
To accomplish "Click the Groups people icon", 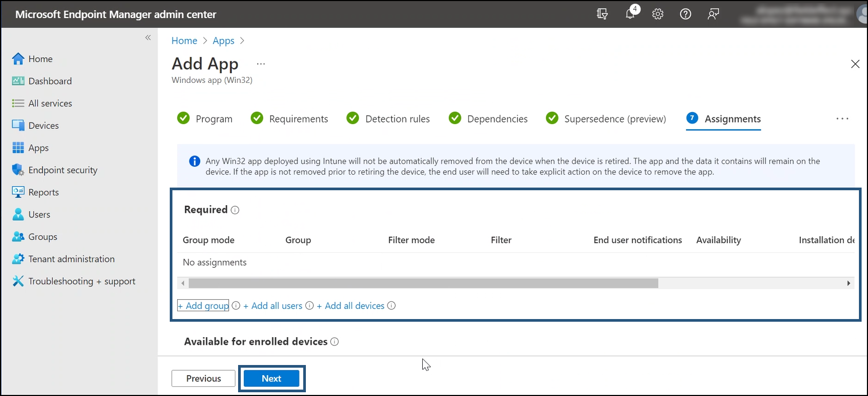I will tap(18, 236).
